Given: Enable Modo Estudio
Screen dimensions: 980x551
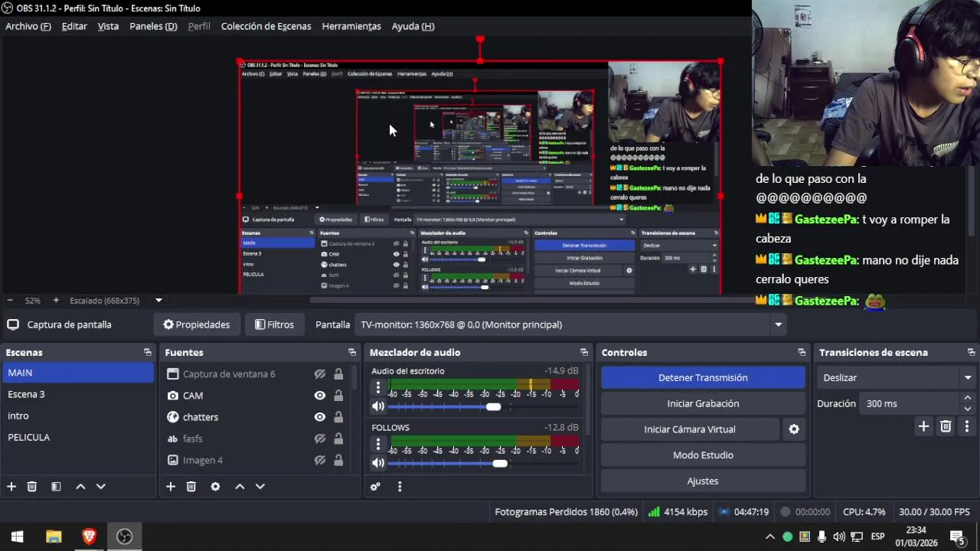Looking at the screenshot, I should 703,455.
